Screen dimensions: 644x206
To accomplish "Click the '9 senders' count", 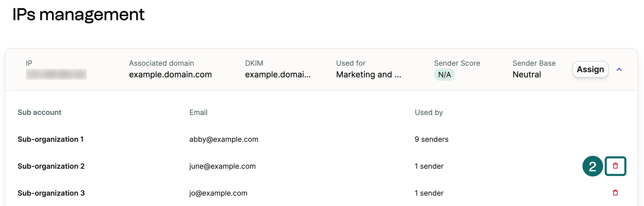I will tap(431, 139).
